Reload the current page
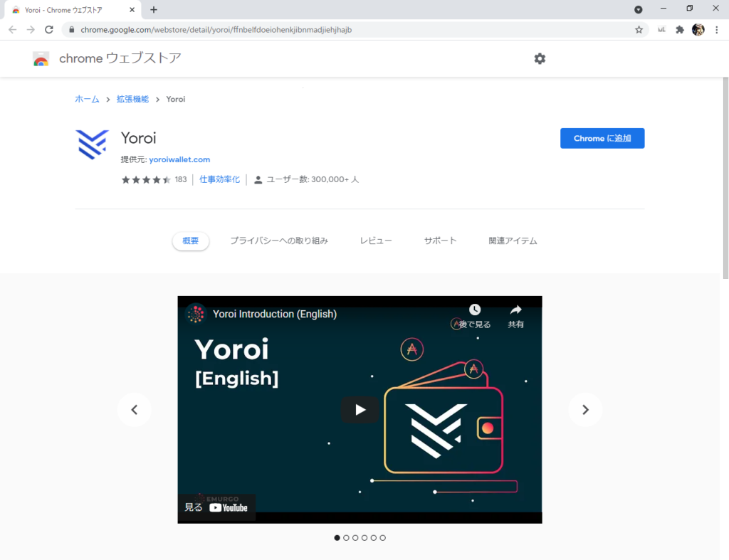Viewport: 729px width, 560px height. [x=49, y=30]
